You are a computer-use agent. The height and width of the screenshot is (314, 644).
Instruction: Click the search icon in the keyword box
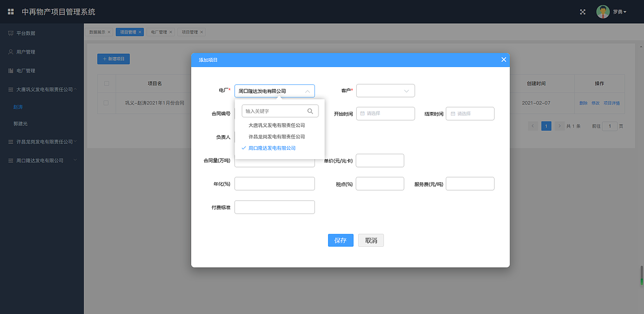tap(310, 111)
